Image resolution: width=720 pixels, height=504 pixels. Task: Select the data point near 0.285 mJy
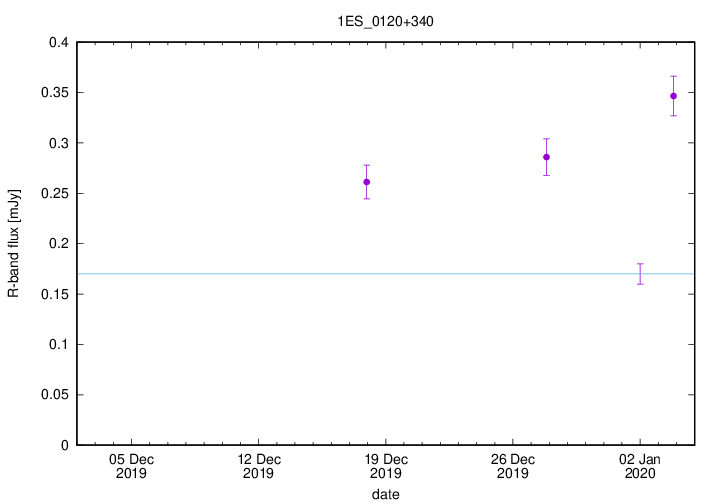pos(546,157)
